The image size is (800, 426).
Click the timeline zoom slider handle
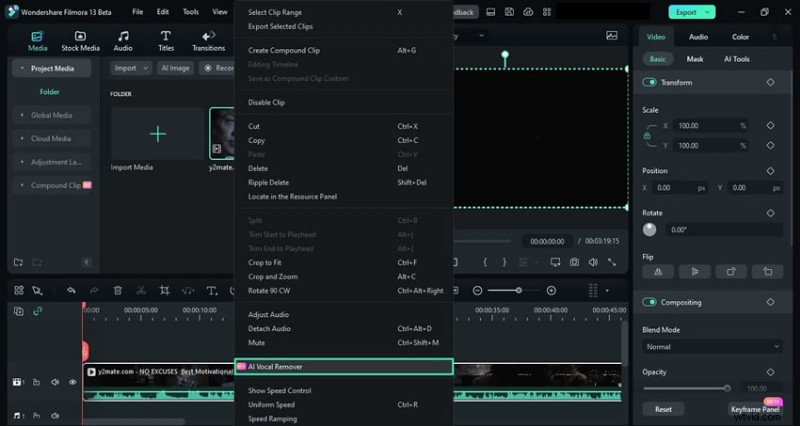(518, 290)
